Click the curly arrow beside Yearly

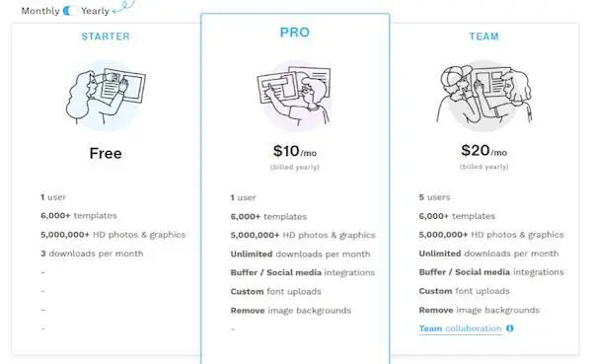(123, 8)
